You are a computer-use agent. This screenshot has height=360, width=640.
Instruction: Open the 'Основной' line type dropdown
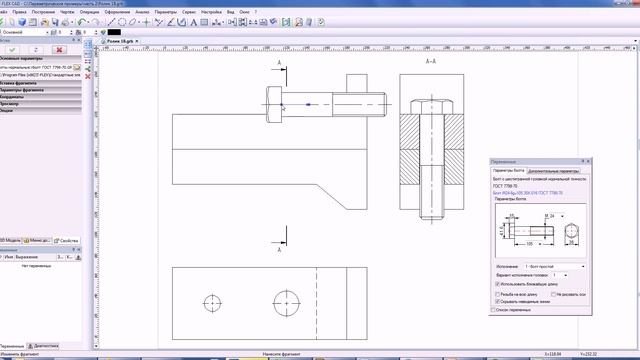tap(24, 32)
